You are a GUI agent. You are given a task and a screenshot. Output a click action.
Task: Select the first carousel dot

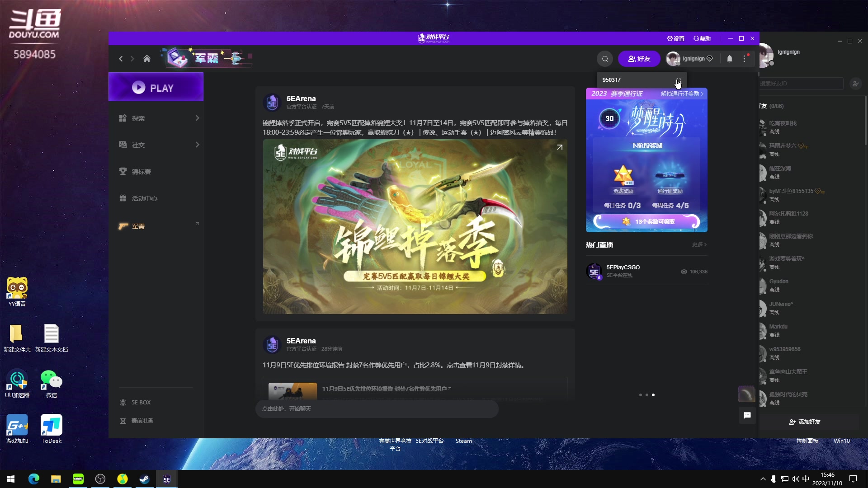point(640,395)
